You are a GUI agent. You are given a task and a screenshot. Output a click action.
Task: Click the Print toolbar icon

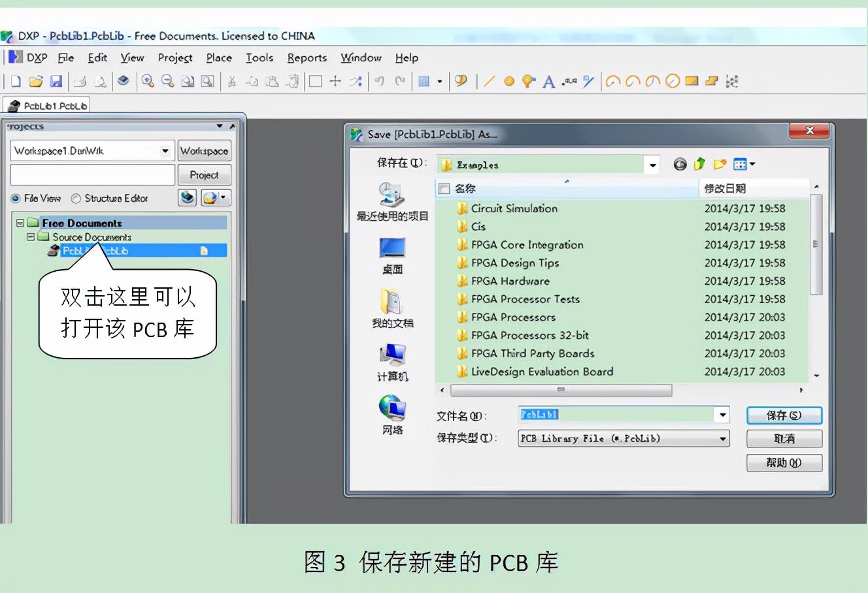pos(80,81)
